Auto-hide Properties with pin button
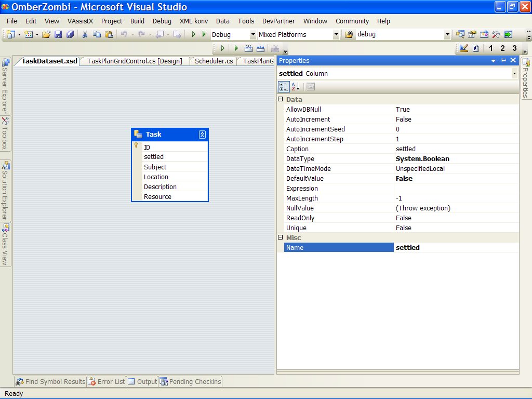This screenshot has height=399, width=532. [x=503, y=60]
